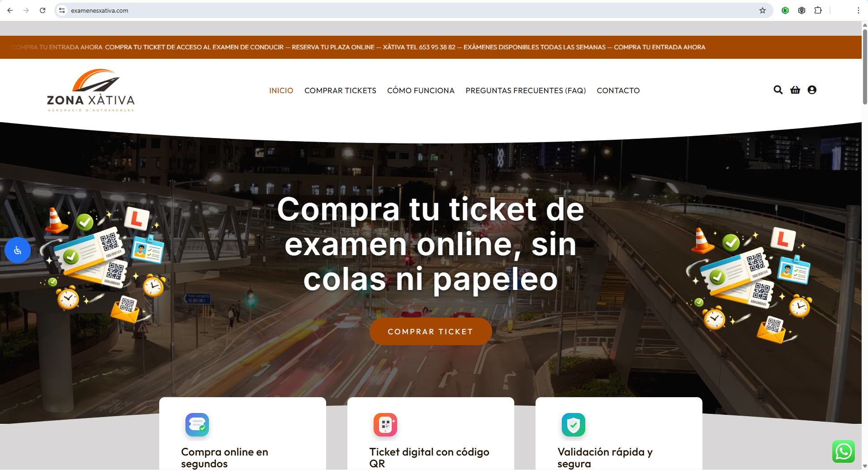Open the browser extensions puzzle icon
The width and height of the screenshot is (868, 470).
(x=818, y=10)
